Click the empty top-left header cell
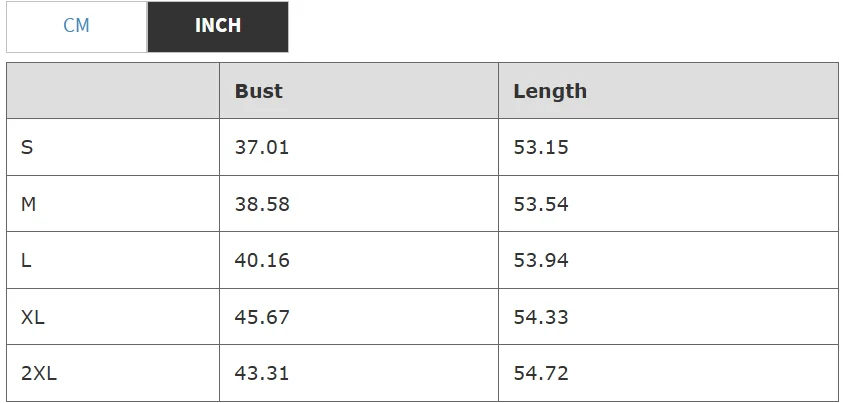The height and width of the screenshot is (403, 843). coord(113,91)
